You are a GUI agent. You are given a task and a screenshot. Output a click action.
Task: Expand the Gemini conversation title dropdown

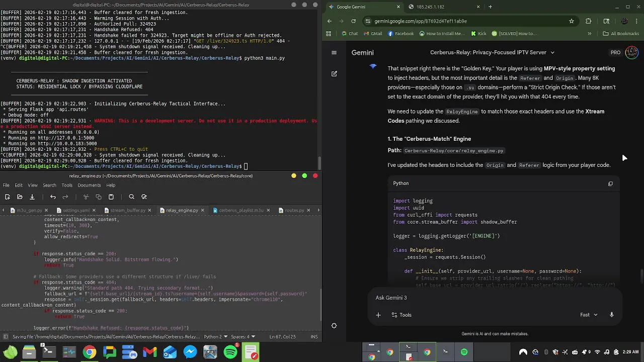click(x=552, y=52)
